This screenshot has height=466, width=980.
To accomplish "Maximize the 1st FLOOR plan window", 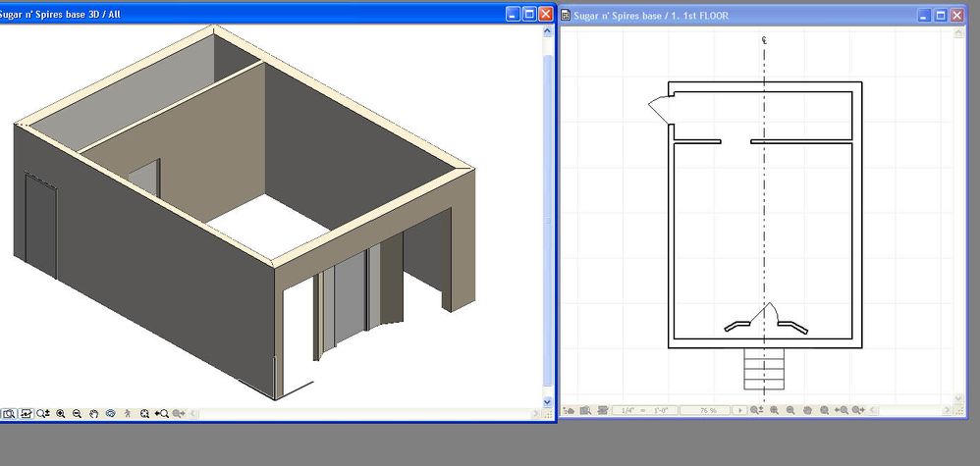I will click(x=940, y=15).
